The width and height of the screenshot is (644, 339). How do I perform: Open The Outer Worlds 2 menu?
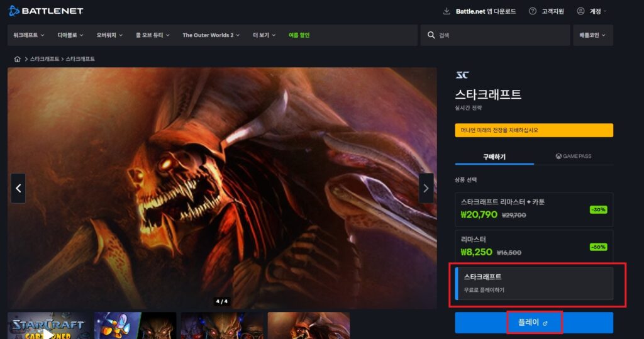[x=211, y=35]
